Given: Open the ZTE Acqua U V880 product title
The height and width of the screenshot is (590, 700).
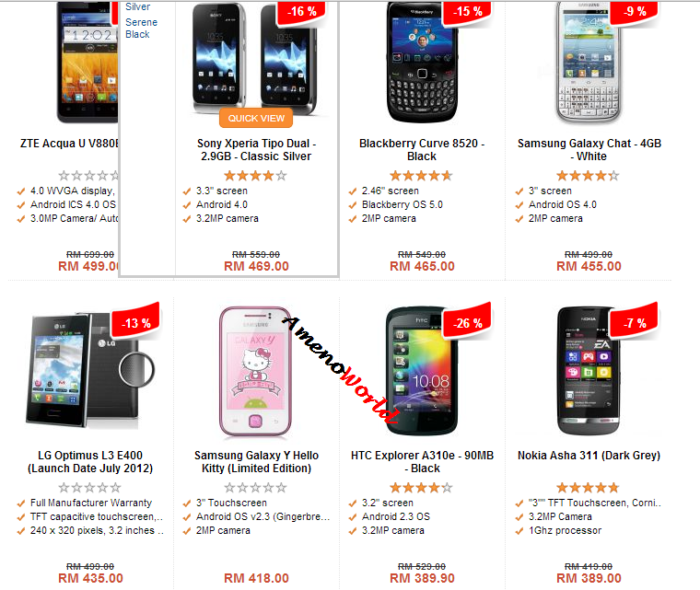Looking at the screenshot, I should point(70,144).
